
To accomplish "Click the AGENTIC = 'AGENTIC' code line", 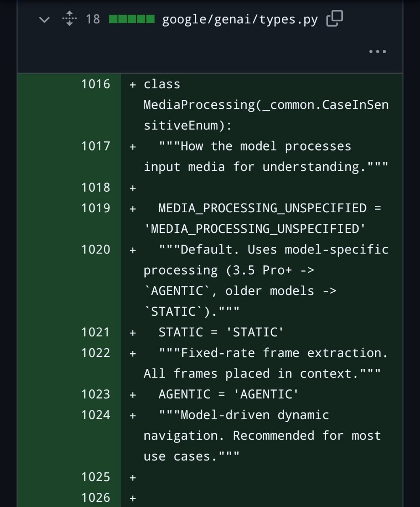I will tap(228, 394).
